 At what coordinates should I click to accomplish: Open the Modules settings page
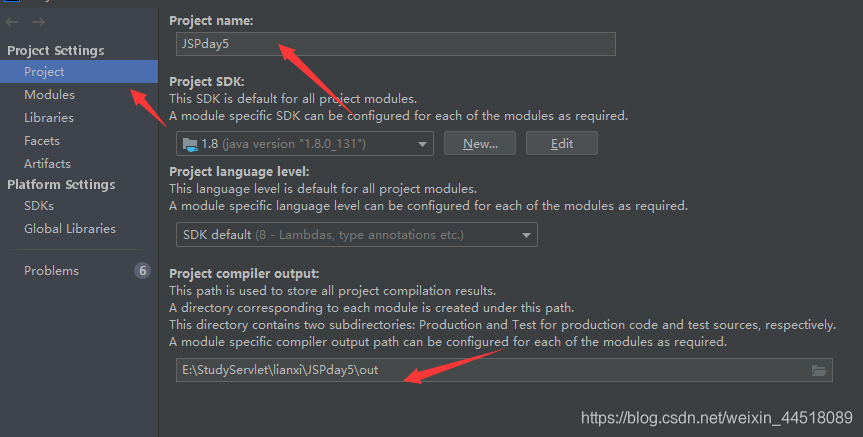[x=50, y=95]
